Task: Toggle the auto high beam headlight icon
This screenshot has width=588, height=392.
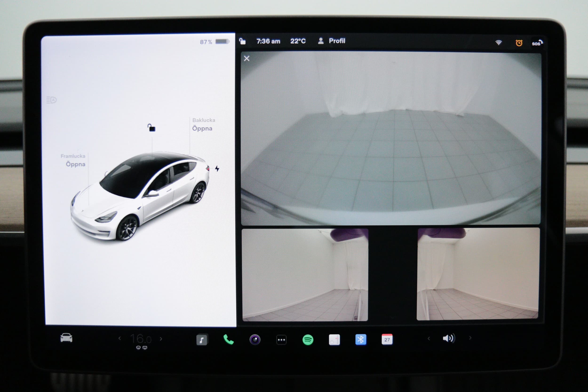Action: (x=51, y=100)
